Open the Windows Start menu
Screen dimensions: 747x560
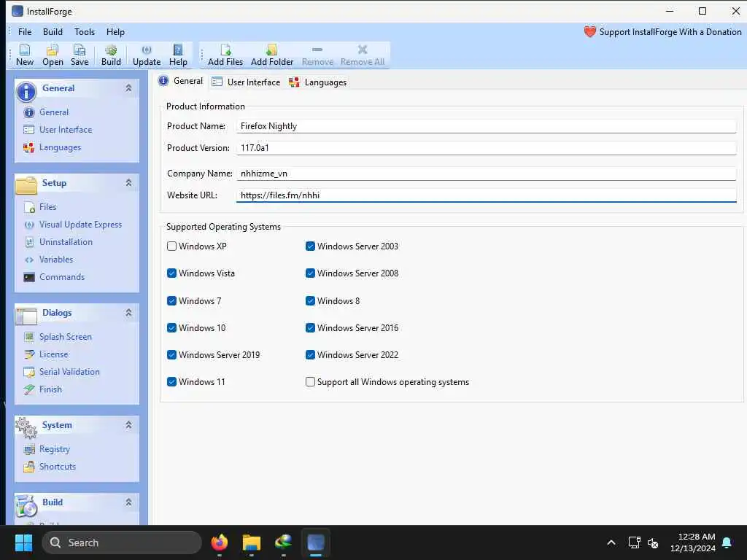click(x=23, y=542)
